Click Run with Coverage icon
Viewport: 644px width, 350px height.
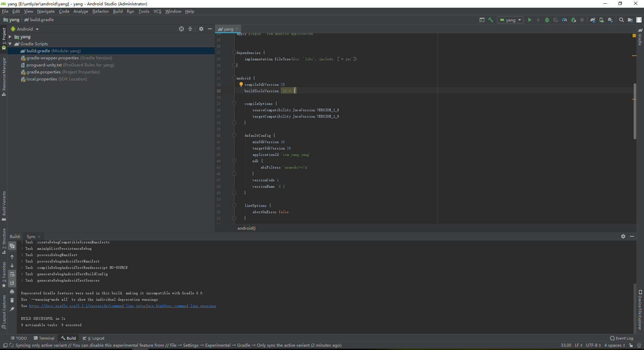tap(556, 20)
